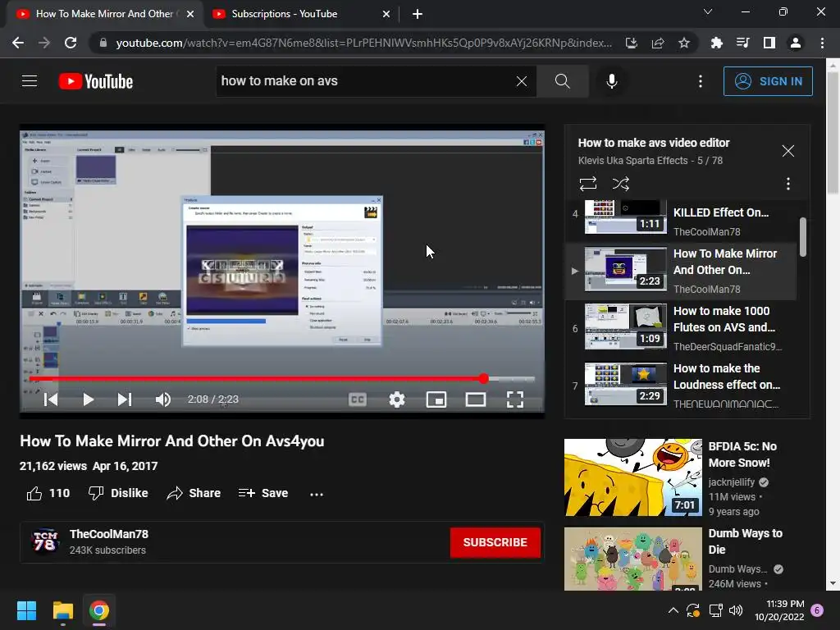Open playlist three-dot options menu
The height and width of the screenshot is (630, 840).
coord(787,184)
